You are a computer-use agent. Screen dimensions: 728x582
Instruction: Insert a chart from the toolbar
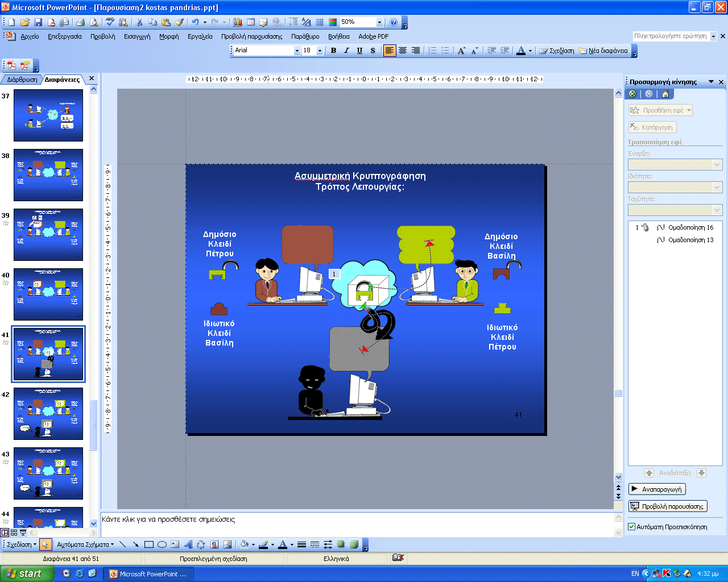pyautogui.click(x=238, y=22)
